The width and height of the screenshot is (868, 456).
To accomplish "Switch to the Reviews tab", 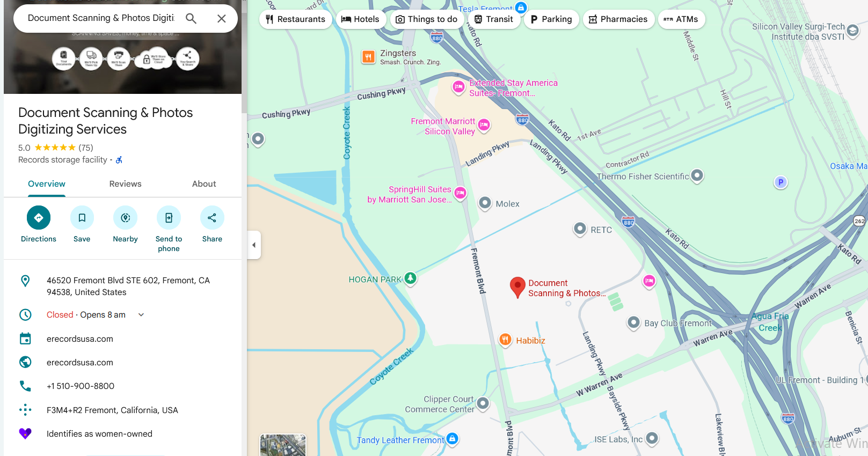I will (125, 184).
